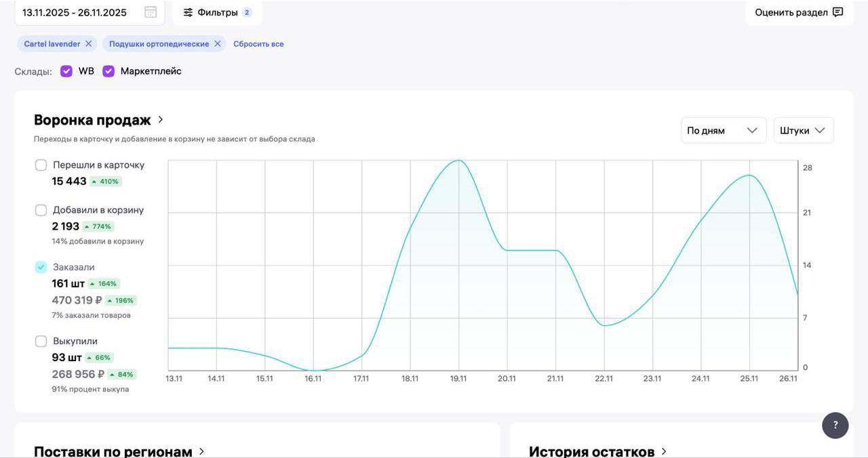Enable the Перешли в карточку metric
This screenshot has height=458, width=868.
point(41,165)
